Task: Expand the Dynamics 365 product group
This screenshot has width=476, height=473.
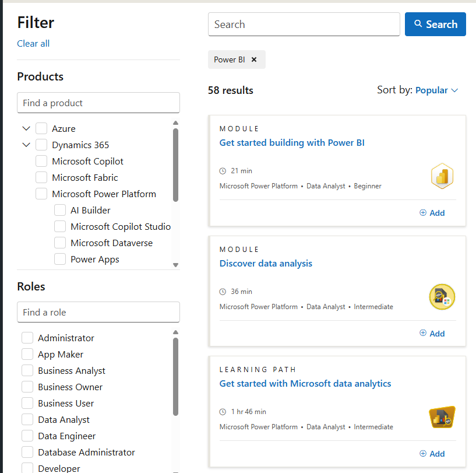Action: pos(26,145)
